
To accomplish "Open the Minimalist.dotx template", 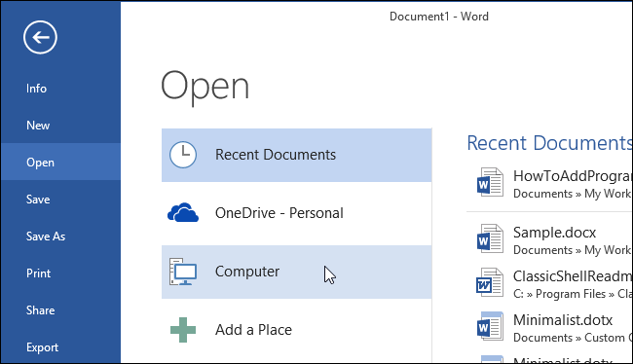I will click(x=563, y=319).
